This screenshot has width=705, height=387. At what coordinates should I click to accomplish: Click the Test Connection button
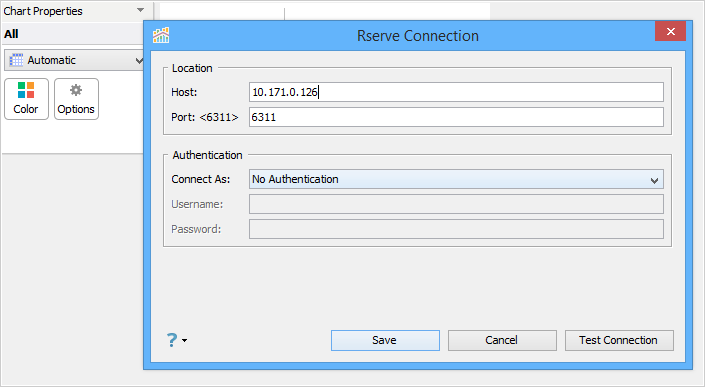(x=619, y=340)
